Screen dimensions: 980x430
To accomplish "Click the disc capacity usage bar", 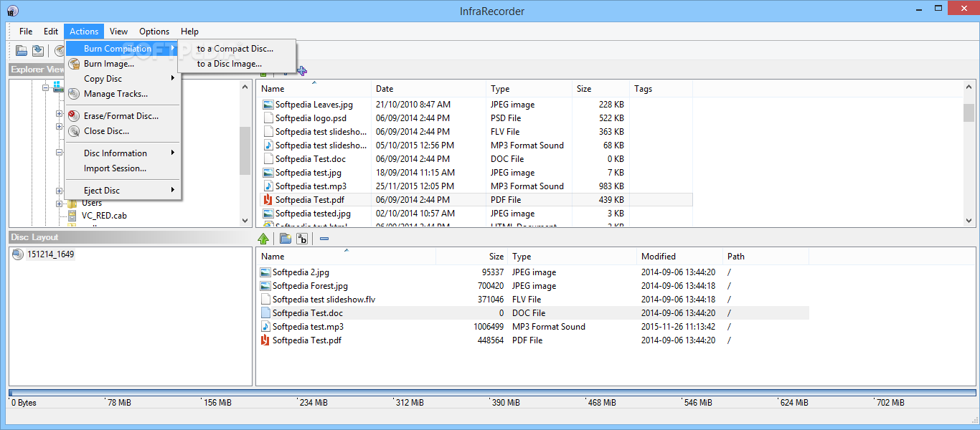I will click(492, 393).
